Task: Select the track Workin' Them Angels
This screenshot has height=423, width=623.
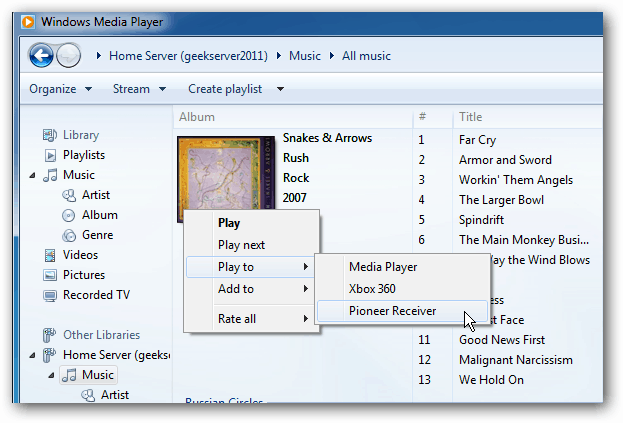Action: click(x=516, y=180)
